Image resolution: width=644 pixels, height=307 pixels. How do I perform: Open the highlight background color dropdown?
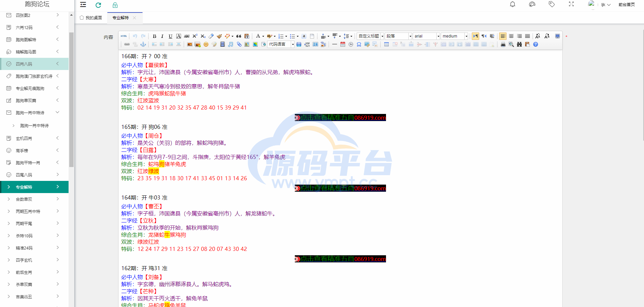click(x=275, y=37)
